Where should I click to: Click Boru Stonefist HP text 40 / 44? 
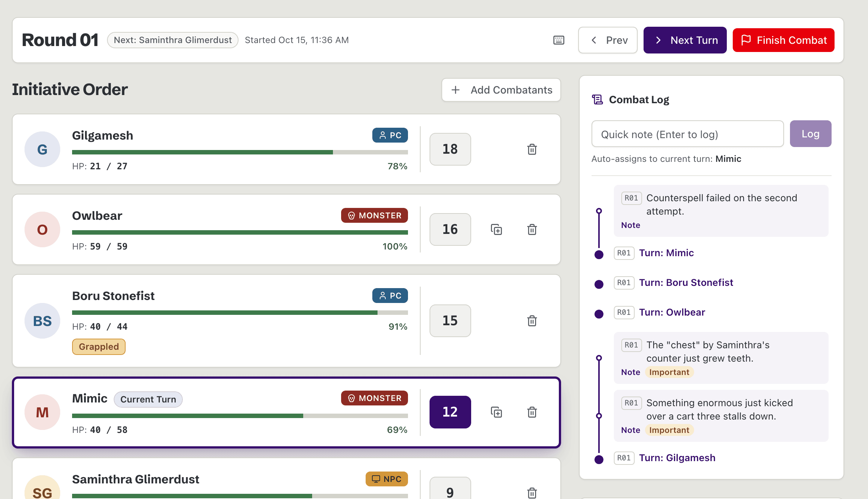coord(108,327)
